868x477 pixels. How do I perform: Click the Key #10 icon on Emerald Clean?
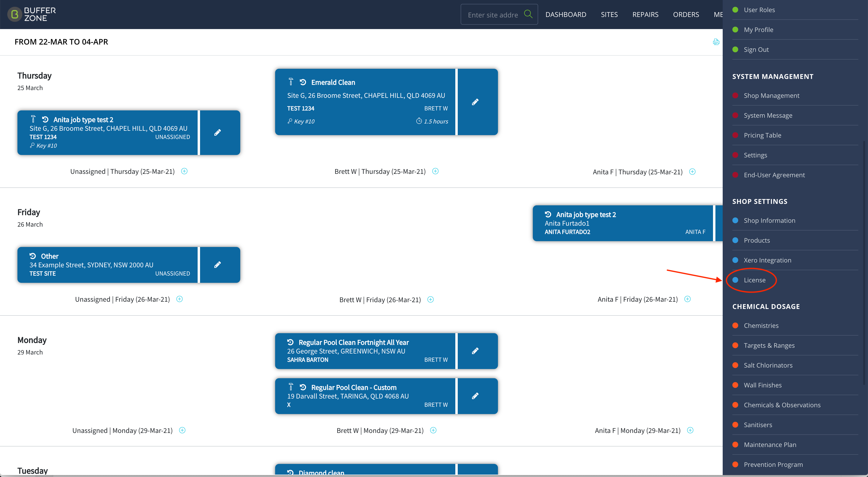[x=290, y=121]
